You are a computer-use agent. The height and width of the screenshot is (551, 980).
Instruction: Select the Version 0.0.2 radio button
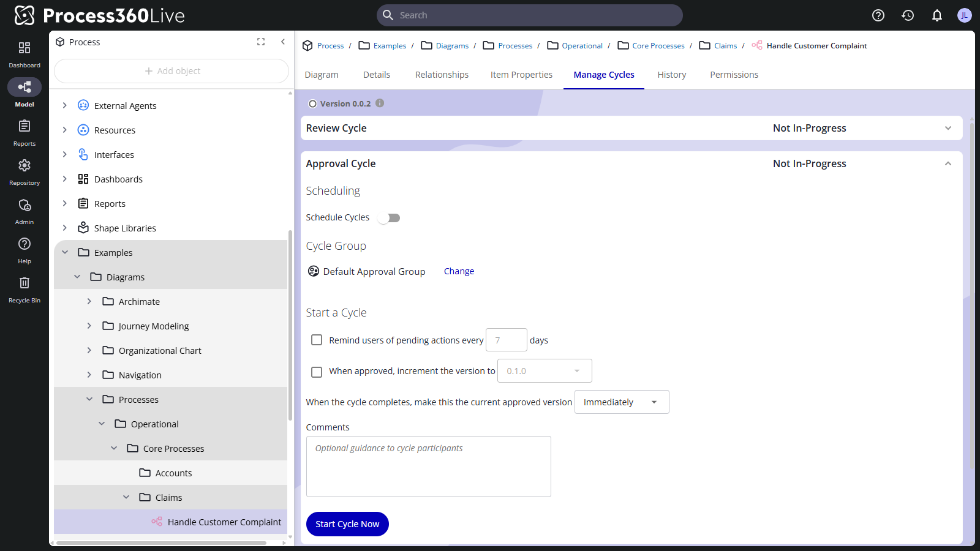click(312, 104)
